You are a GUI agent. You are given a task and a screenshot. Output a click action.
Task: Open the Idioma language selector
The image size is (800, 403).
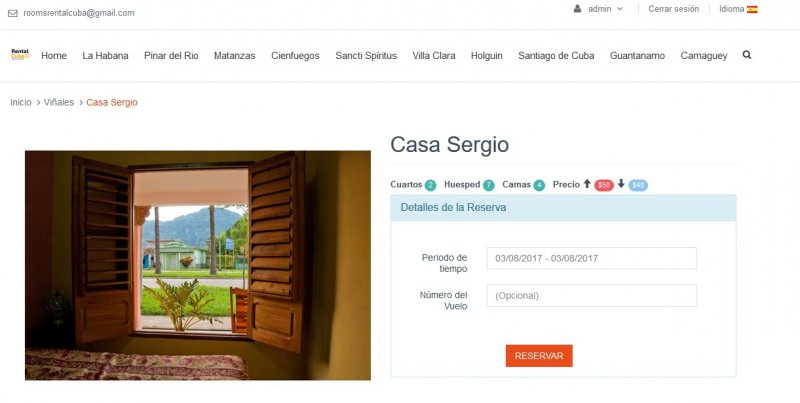tap(738, 9)
